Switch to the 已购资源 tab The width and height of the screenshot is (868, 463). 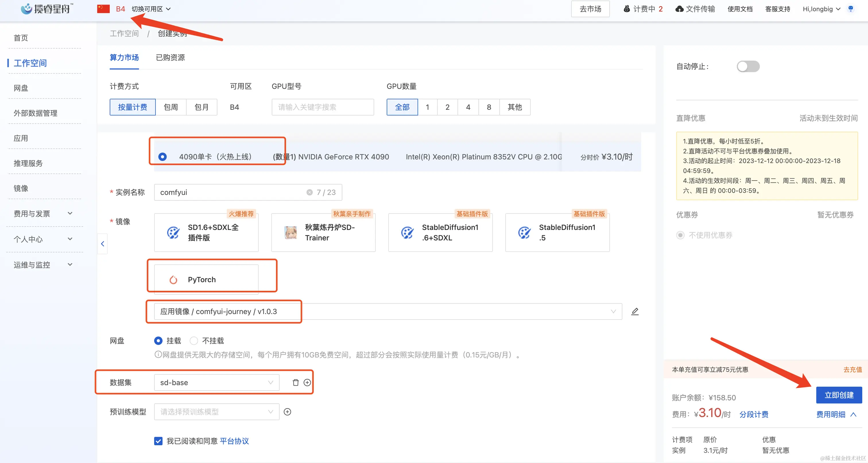(x=170, y=58)
